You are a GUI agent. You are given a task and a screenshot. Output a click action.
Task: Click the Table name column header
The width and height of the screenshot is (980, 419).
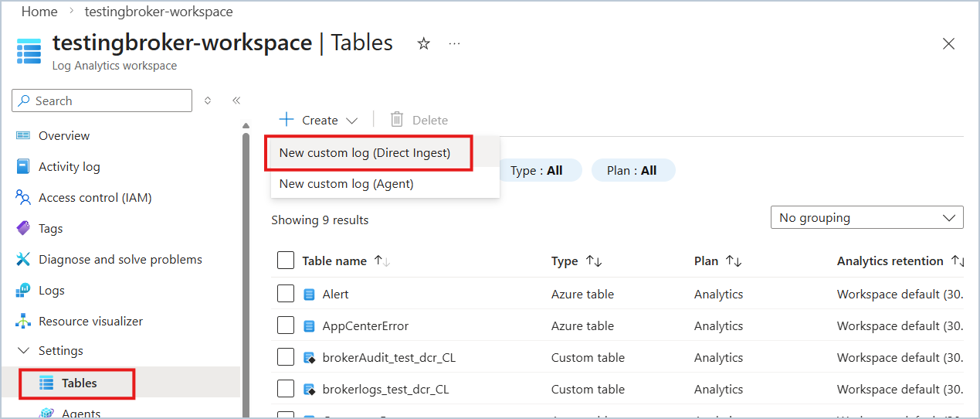[x=334, y=261]
